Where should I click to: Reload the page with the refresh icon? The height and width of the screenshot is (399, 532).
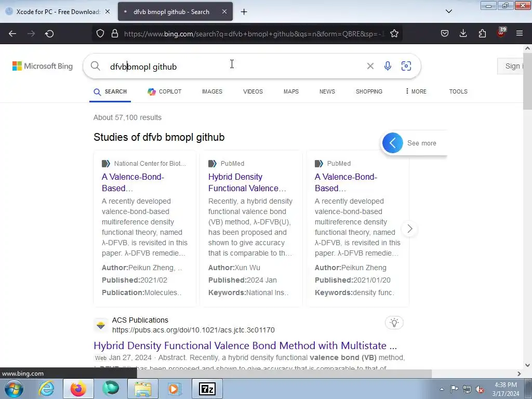[49, 34]
